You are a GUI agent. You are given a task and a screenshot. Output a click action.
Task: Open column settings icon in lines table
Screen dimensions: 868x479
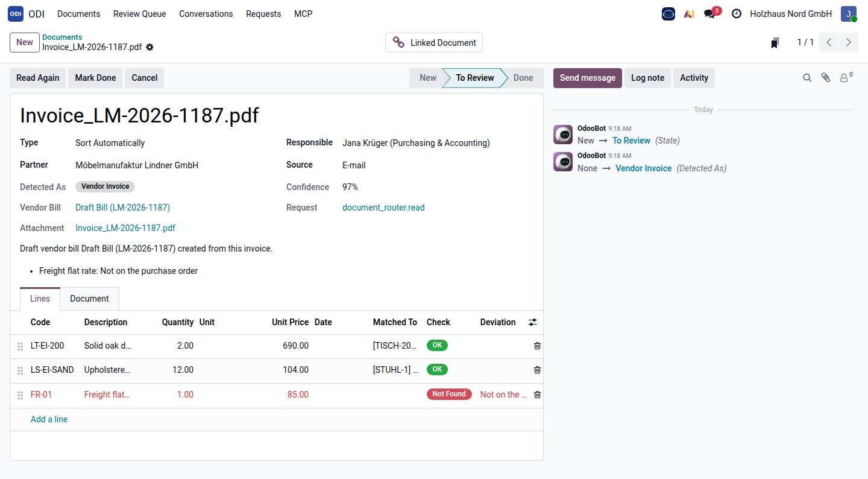click(532, 322)
